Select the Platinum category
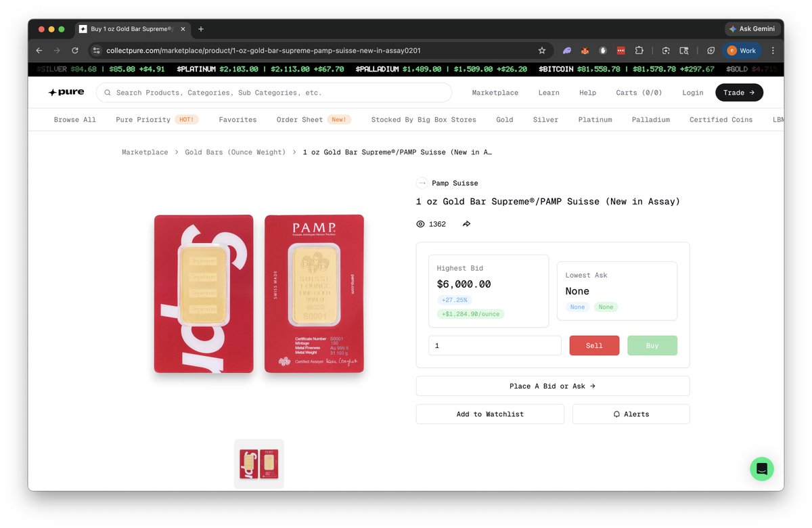This screenshot has width=812, height=528. point(595,120)
